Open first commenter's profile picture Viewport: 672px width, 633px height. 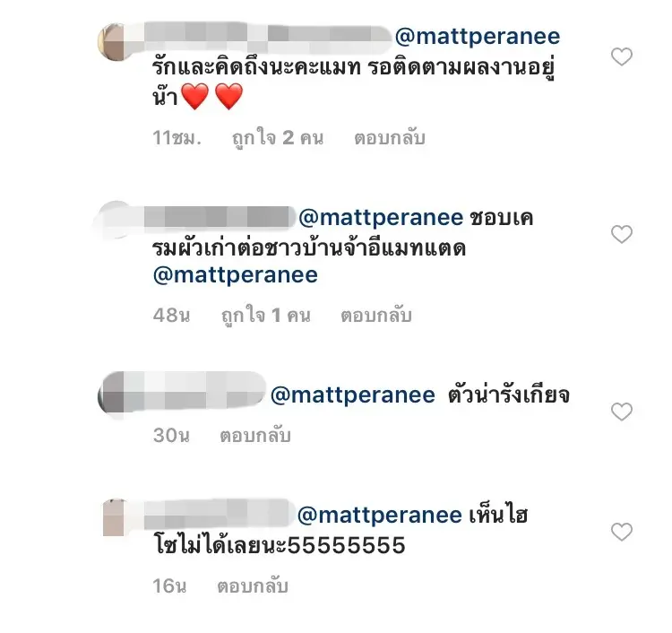click(112, 42)
